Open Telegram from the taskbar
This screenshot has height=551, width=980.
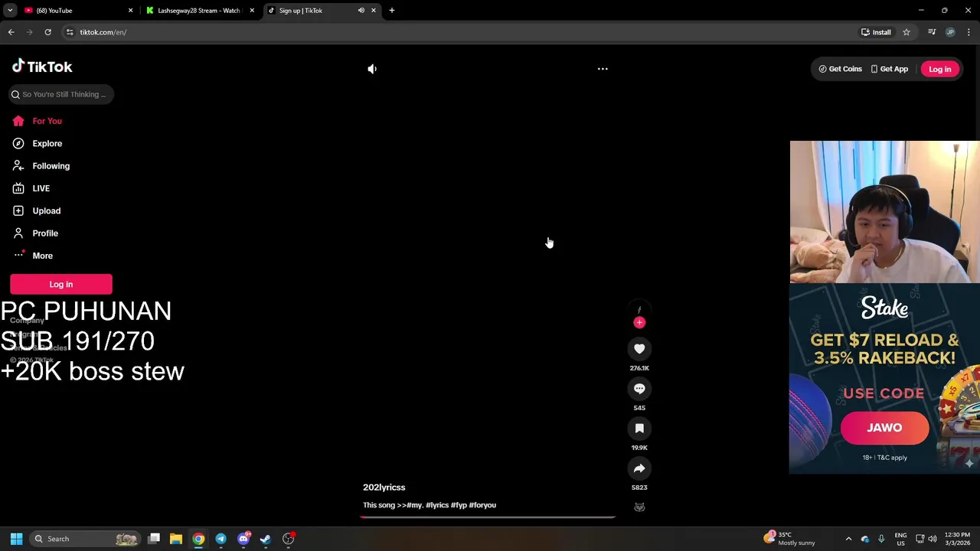point(220,539)
